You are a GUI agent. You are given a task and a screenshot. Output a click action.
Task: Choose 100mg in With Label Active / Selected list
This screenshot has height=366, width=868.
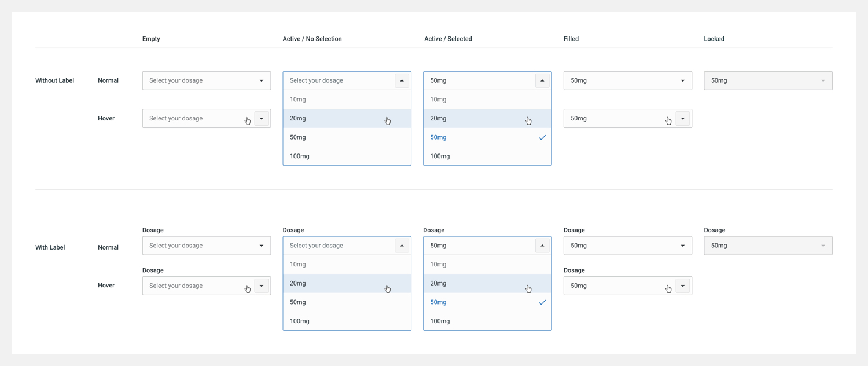[487, 321]
